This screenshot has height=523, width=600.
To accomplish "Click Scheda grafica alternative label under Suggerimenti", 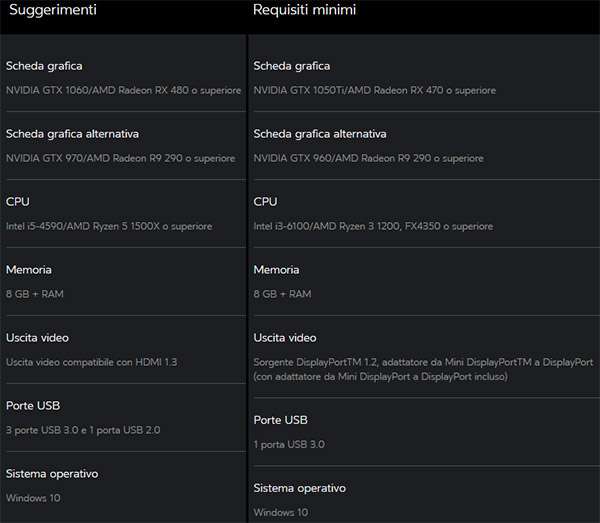I will [x=72, y=134].
